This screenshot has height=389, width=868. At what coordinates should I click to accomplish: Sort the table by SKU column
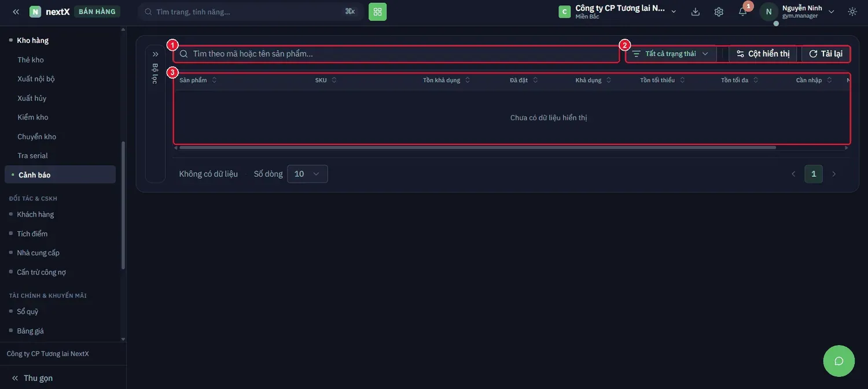click(326, 80)
